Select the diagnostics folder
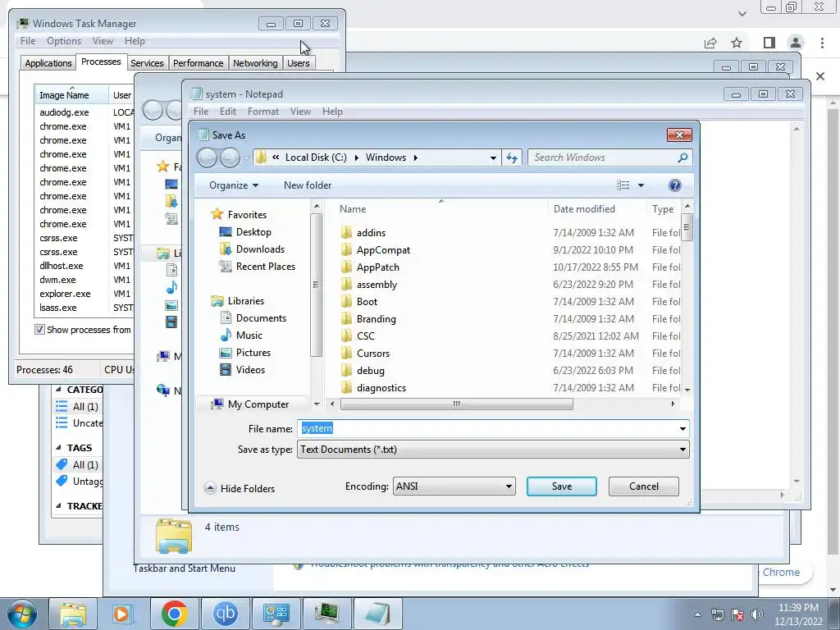Viewport: 840px width, 630px height. (381, 387)
